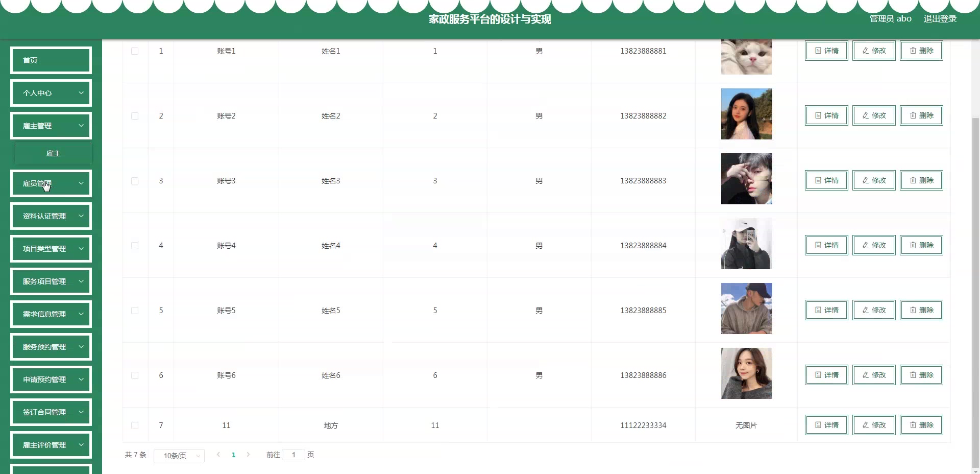Delete the 账号6 row
The image size is (980, 474).
(x=921, y=375)
